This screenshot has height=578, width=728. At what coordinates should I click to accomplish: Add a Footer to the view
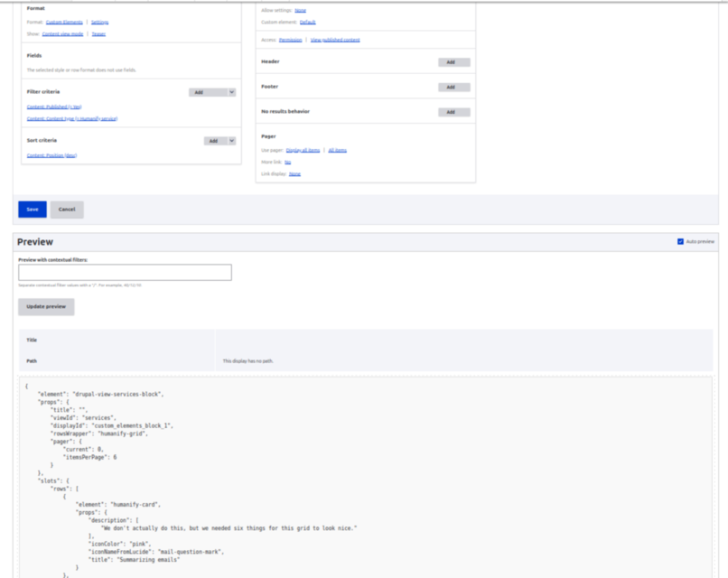coord(454,88)
